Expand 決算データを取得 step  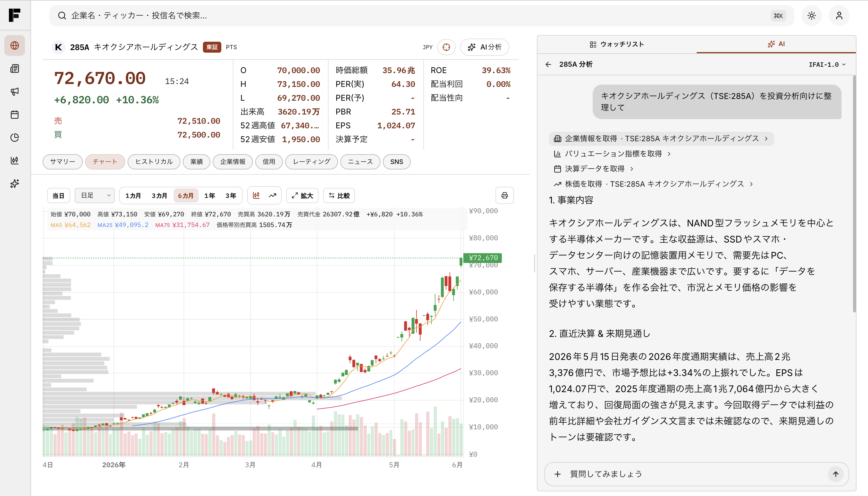pos(594,169)
